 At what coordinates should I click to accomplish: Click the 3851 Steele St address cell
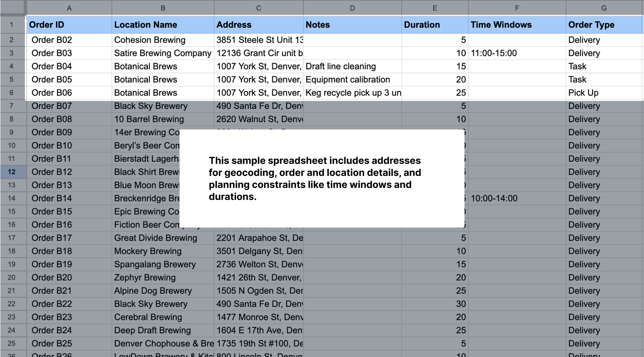[258, 40]
